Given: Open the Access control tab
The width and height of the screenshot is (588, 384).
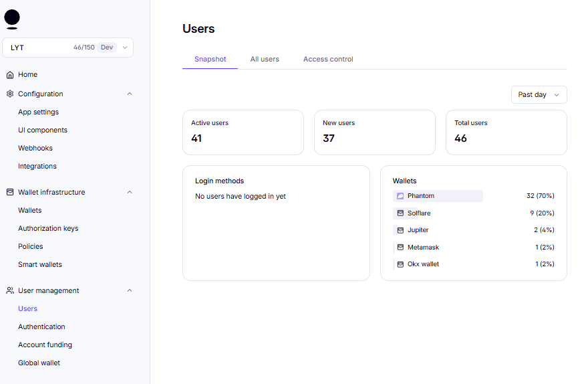Looking at the screenshot, I should click(328, 60).
